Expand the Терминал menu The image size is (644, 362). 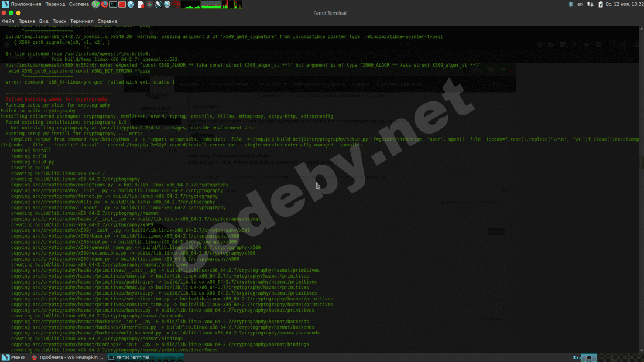point(81,21)
